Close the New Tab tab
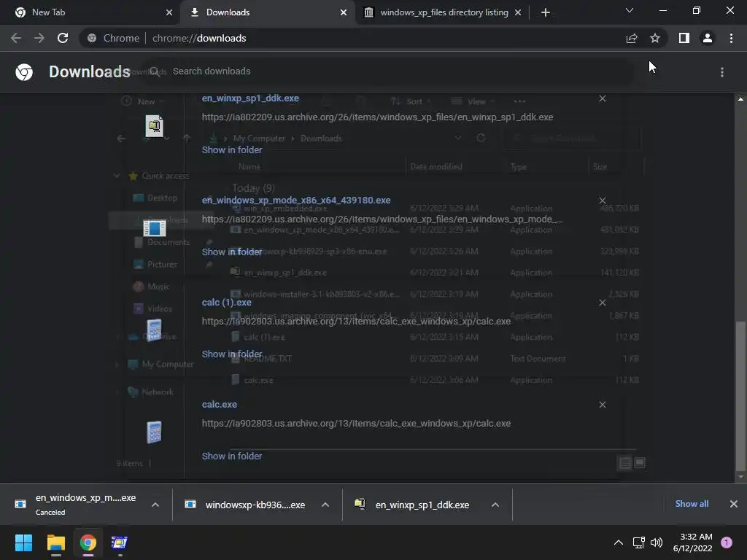The image size is (747, 560). (x=169, y=12)
